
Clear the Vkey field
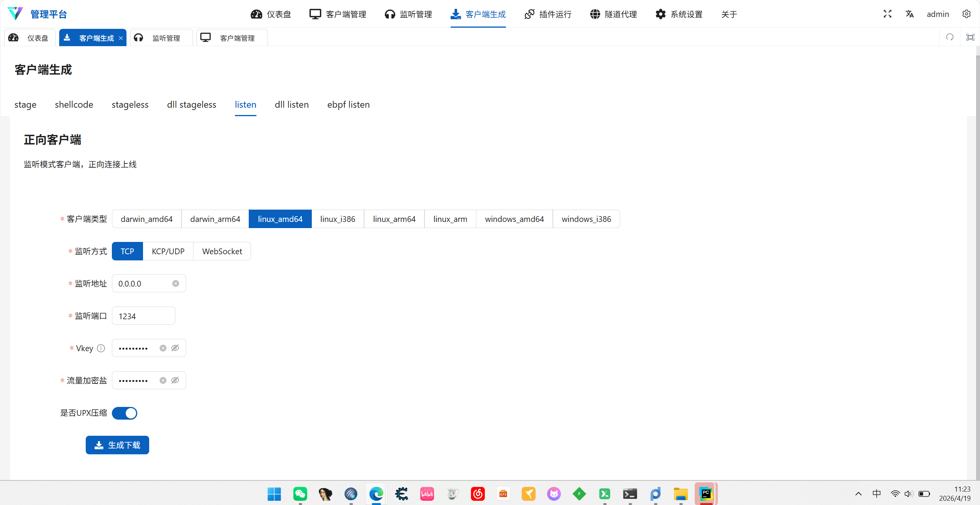pyautogui.click(x=163, y=348)
